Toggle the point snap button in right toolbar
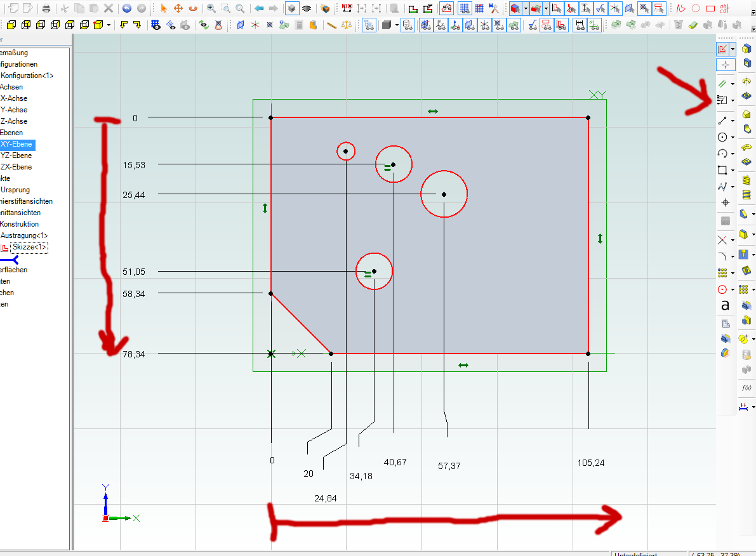This screenshot has height=556, width=756. tap(726, 65)
